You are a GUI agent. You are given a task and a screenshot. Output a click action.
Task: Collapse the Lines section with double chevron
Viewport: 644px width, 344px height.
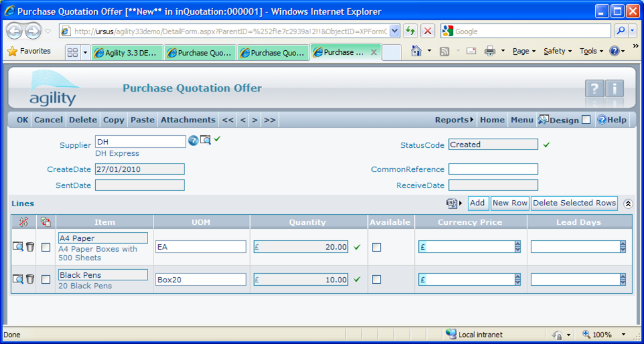point(628,203)
